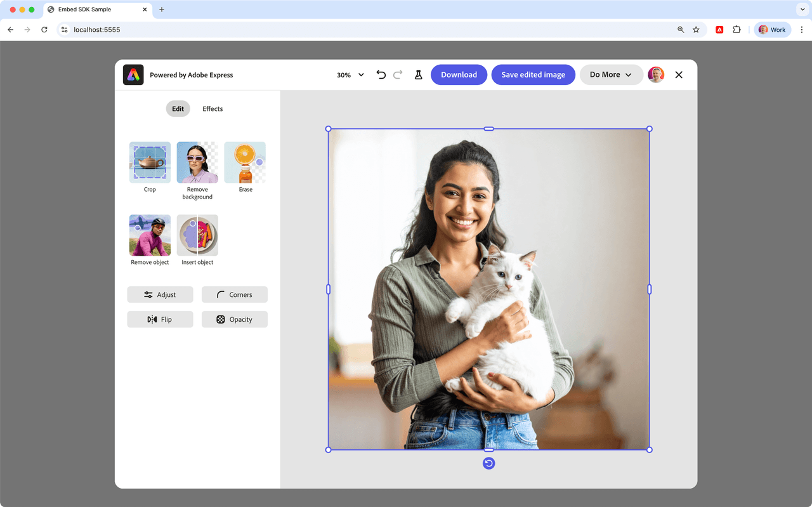Screen dimensions: 812x507
Task: Open the Insert object tool
Action: point(197,235)
